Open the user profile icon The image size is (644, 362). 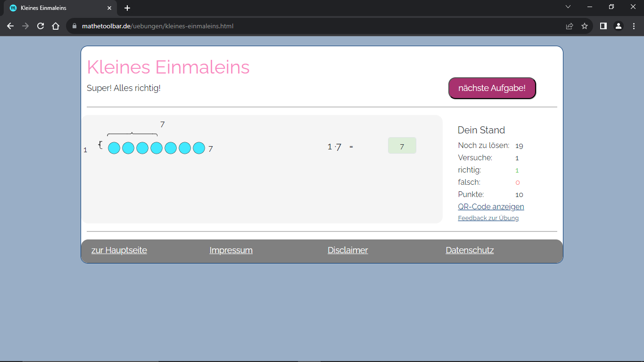[x=618, y=26]
